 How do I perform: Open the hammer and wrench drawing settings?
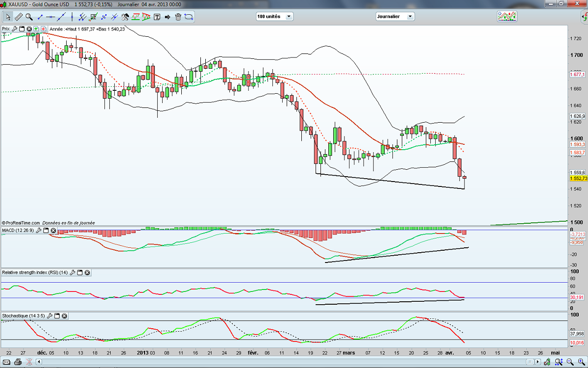[x=125, y=17]
